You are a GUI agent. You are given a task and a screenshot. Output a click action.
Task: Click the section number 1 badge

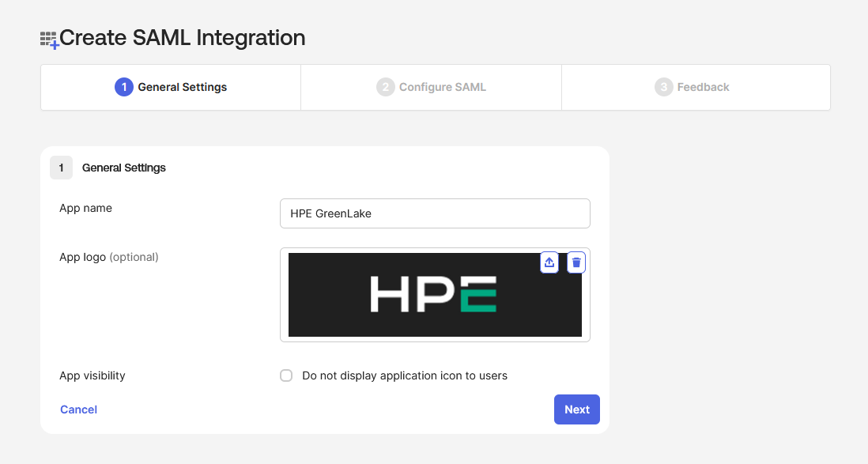click(61, 168)
